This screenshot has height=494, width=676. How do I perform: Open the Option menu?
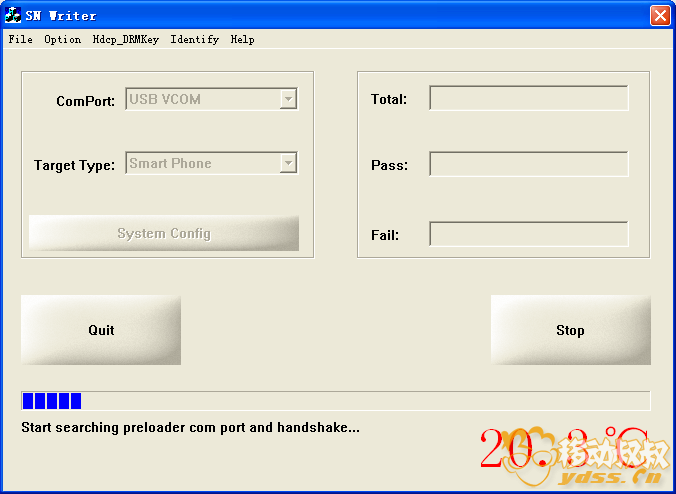point(62,40)
